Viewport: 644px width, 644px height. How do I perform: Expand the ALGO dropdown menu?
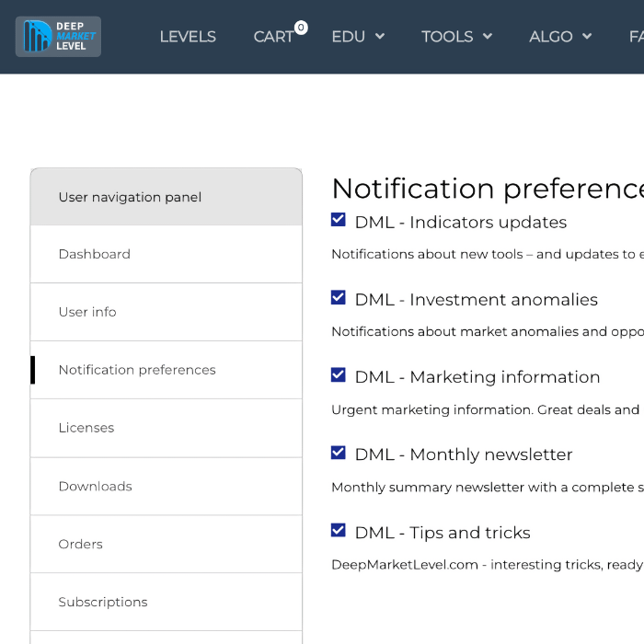coord(559,37)
